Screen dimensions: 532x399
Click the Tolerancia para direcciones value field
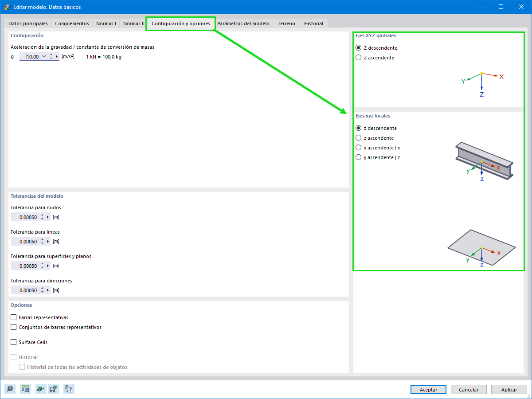(x=25, y=290)
